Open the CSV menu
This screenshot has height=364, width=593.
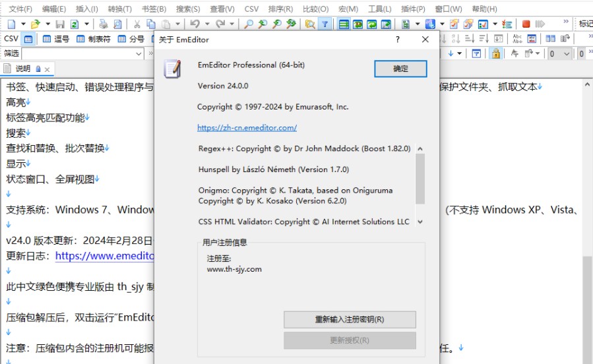pyautogui.click(x=251, y=9)
